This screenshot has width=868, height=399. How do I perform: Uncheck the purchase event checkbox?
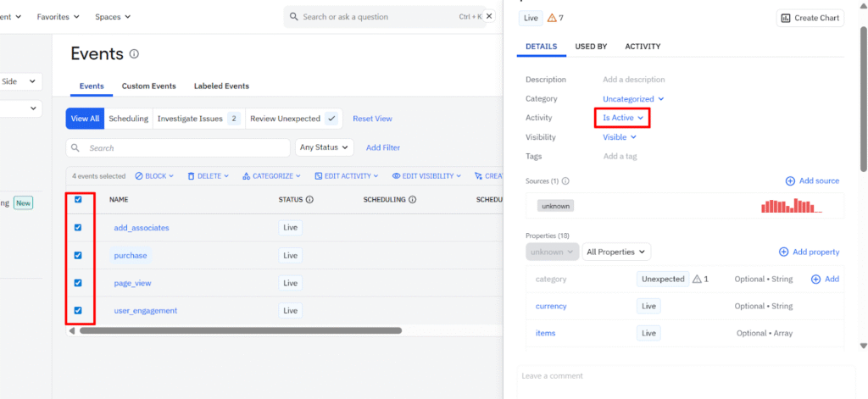coord(78,255)
